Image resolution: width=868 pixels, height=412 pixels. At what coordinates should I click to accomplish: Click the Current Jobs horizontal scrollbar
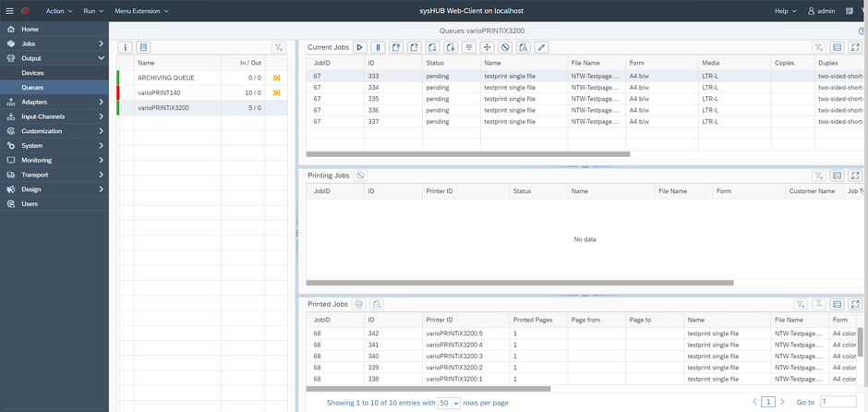coord(468,154)
